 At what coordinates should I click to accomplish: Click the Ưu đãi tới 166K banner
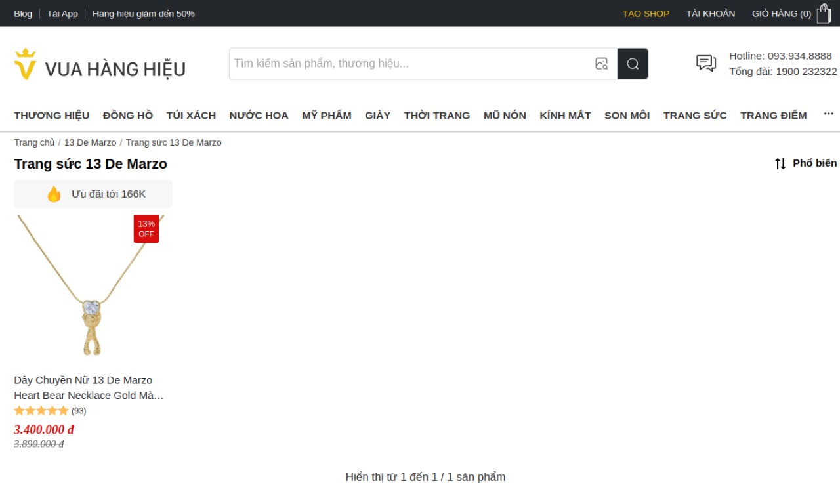93,194
